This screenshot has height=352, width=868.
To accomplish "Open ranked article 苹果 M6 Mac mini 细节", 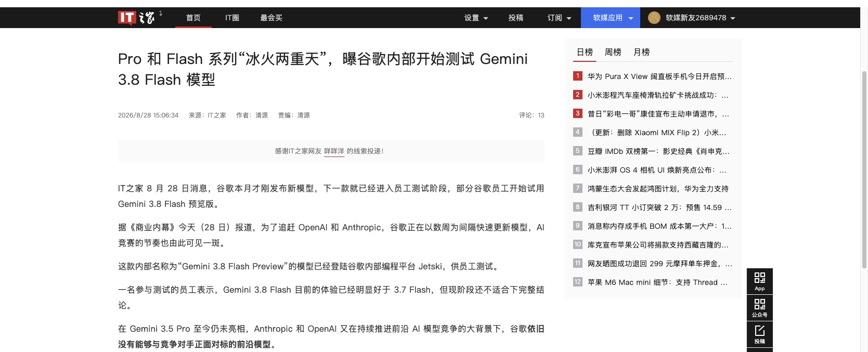I will (657, 282).
